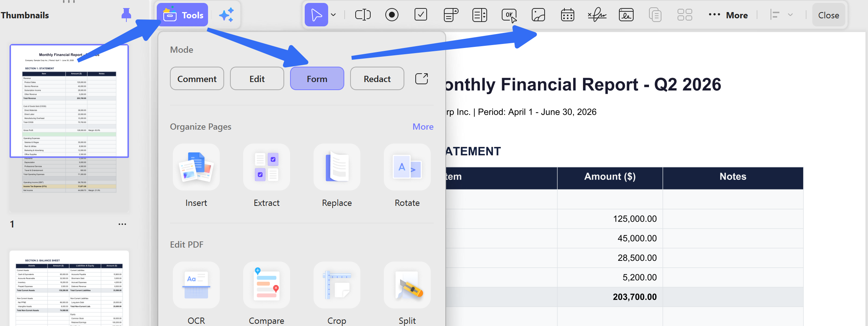Open the Tools menu button

(182, 15)
